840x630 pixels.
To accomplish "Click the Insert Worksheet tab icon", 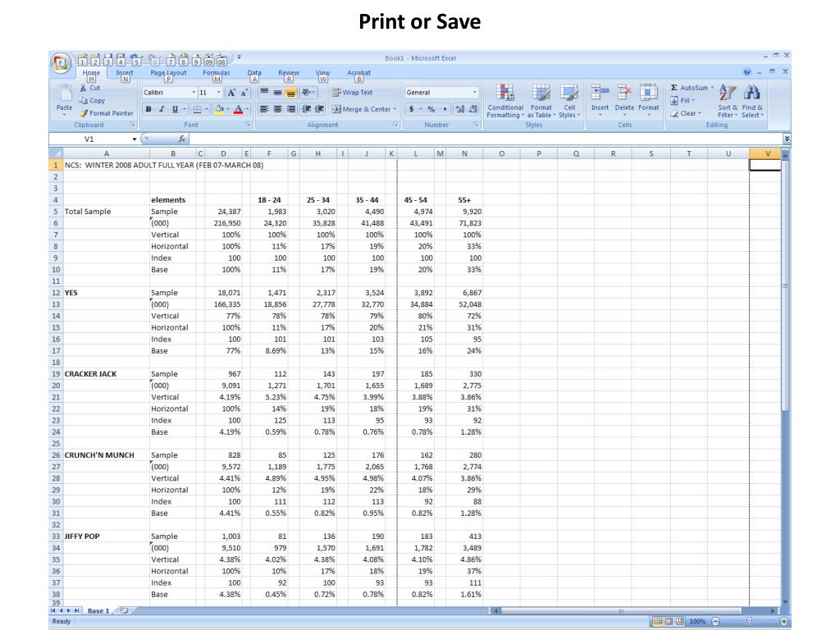I will (x=124, y=610).
